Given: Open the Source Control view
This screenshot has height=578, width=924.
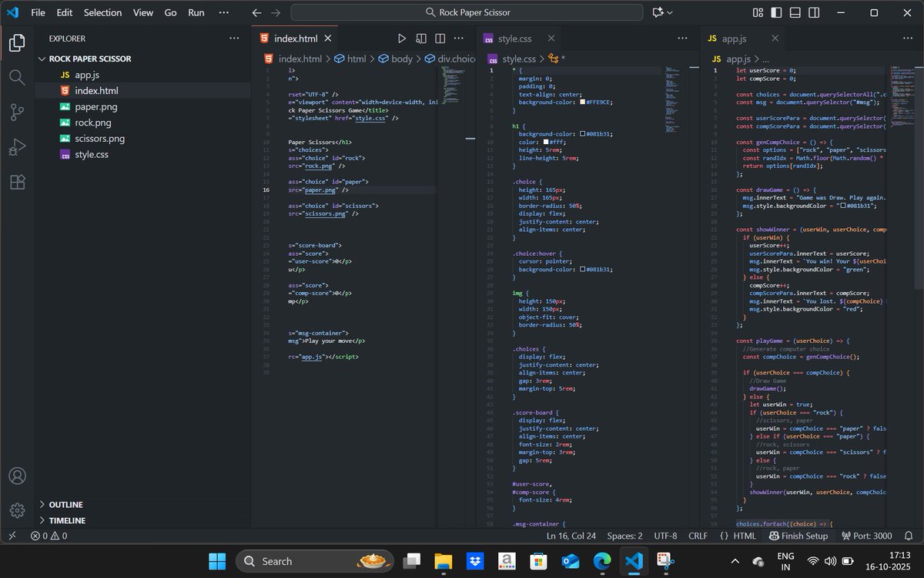Looking at the screenshot, I should click(17, 112).
